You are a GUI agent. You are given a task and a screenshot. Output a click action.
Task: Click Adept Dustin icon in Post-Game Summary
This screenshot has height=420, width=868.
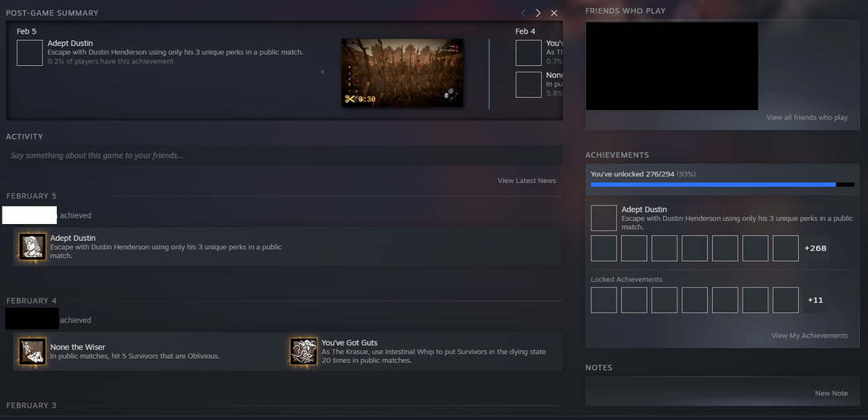pos(30,53)
